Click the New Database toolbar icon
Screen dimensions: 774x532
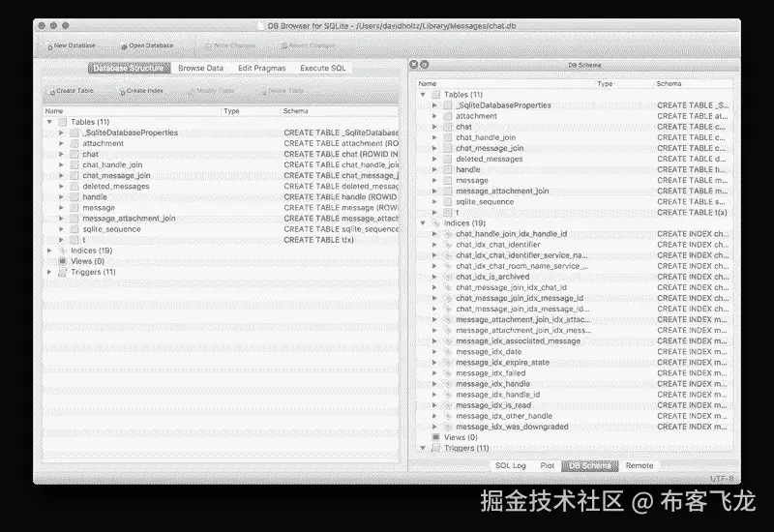click(50, 46)
